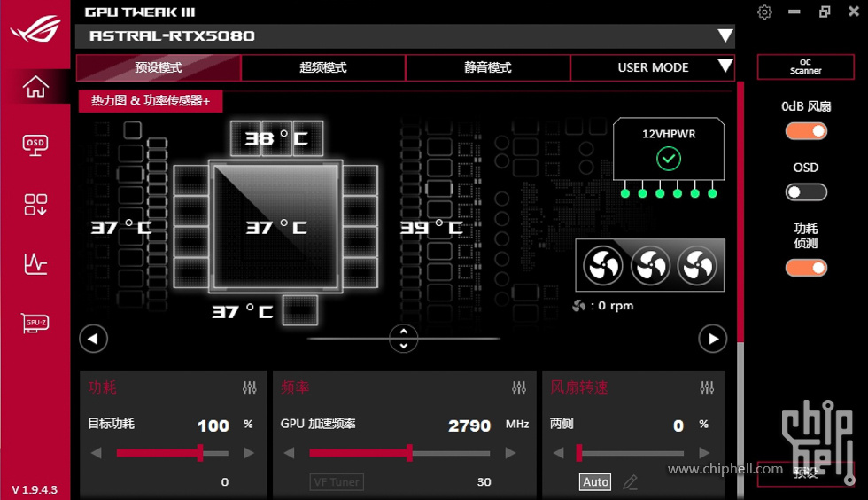Click the GPU core 37 °C reading
Screen dimensions: 868x500
pos(276,227)
